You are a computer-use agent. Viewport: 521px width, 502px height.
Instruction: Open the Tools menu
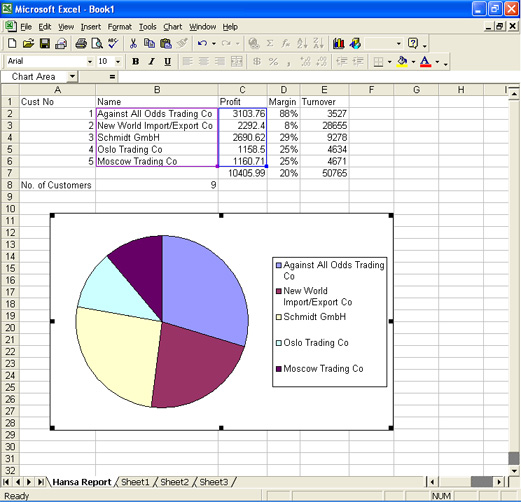point(147,27)
